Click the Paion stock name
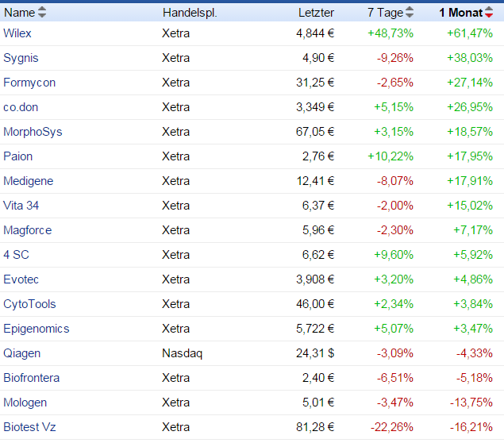504x443 pixels. pyautogui.click(x=18, y=156)
